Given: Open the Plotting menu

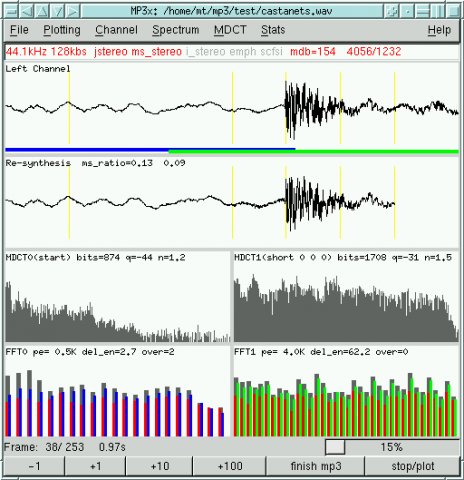Looking at the screenshot, I should [x=62, y=30].
